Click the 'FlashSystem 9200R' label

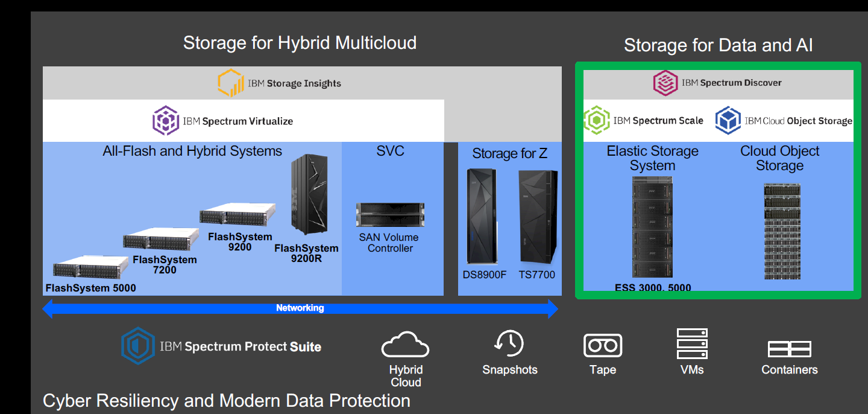(x=306, y=253)
